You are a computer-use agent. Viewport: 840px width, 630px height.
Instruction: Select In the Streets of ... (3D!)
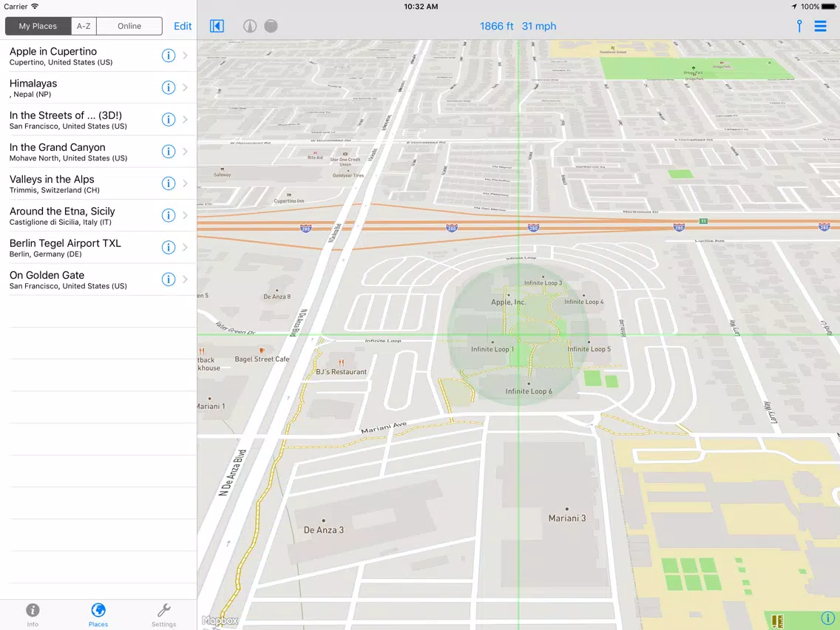[x=98, y=120]
